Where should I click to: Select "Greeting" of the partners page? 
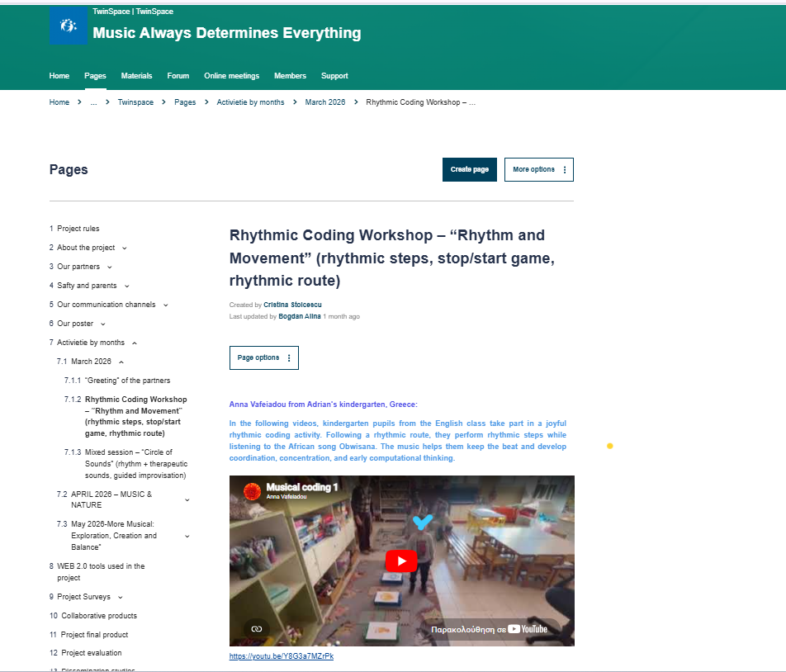[x=127, y=381]
